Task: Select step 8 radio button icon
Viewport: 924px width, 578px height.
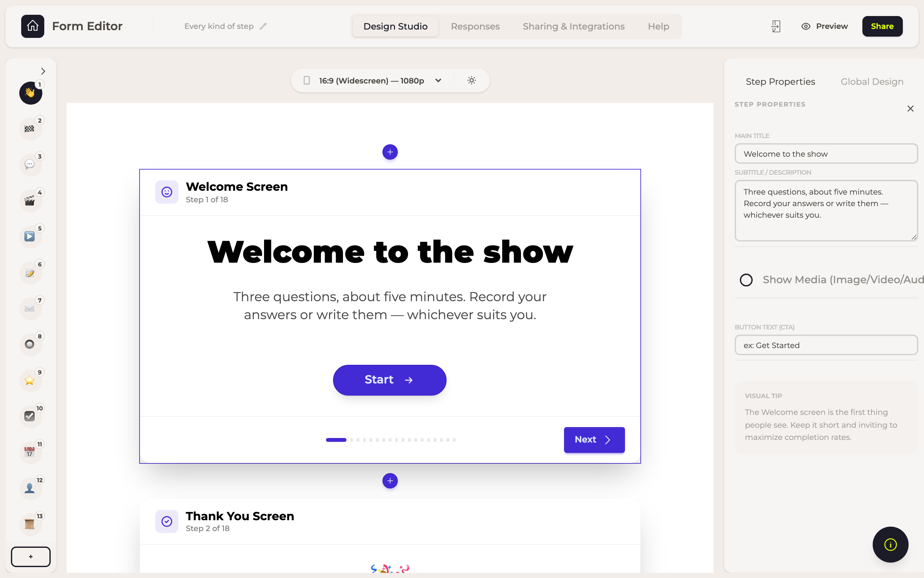Action: [30, 345]
